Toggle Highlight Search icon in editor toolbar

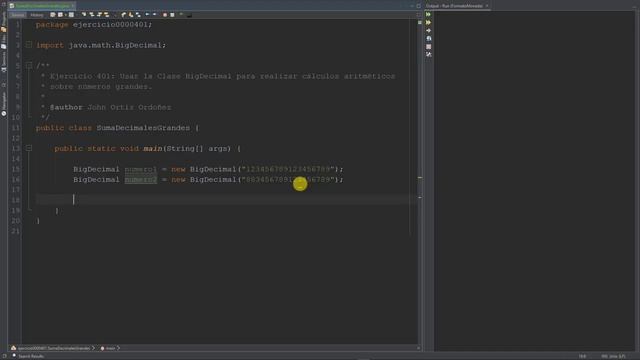click(107, 15)
